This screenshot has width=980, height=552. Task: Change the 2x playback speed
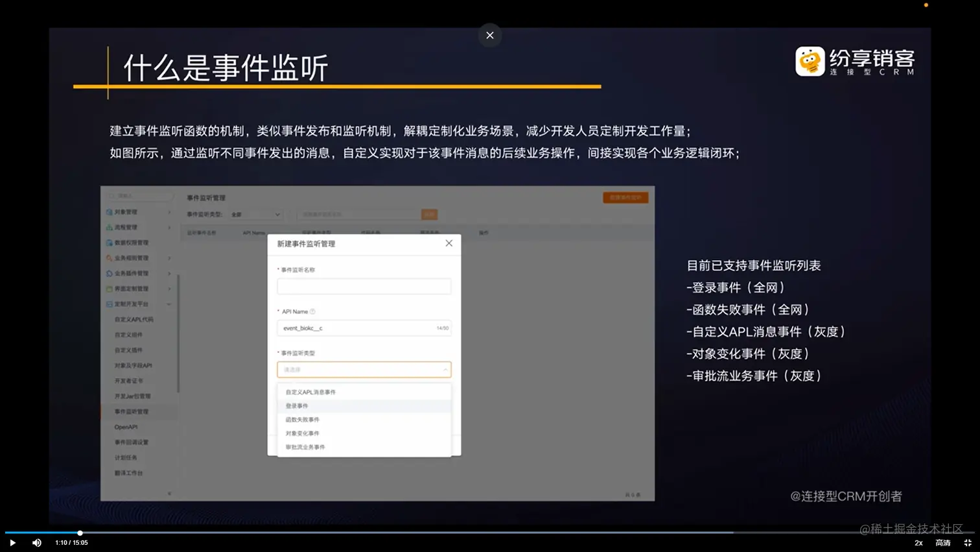click(918, 543)
